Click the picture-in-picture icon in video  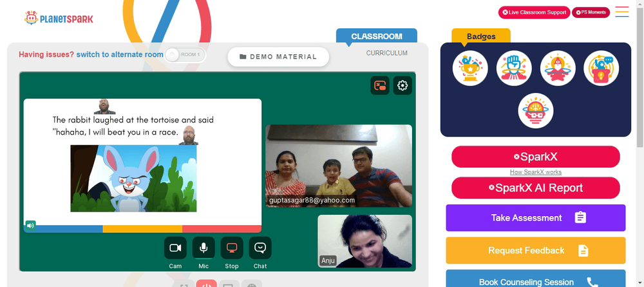[380, 86]
